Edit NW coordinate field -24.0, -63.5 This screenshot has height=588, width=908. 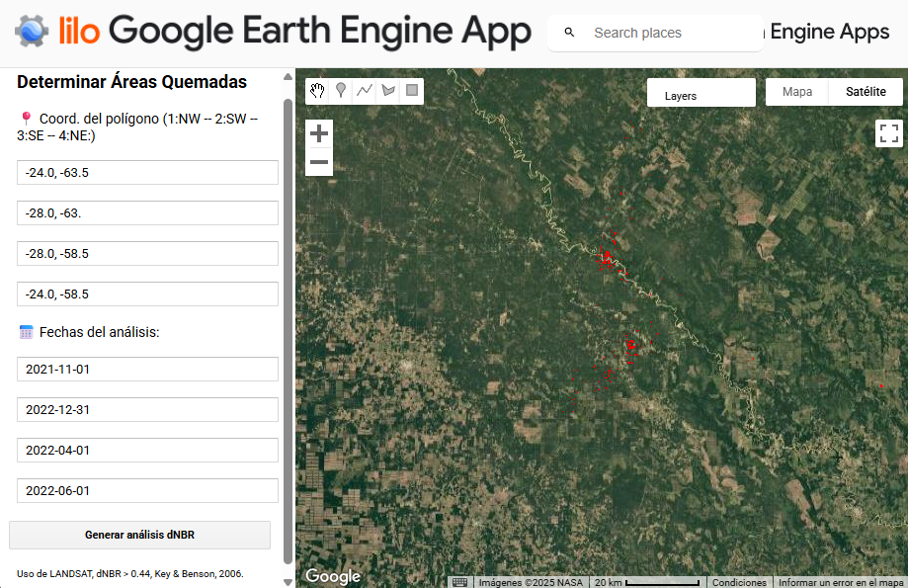(x=147, y=173)
